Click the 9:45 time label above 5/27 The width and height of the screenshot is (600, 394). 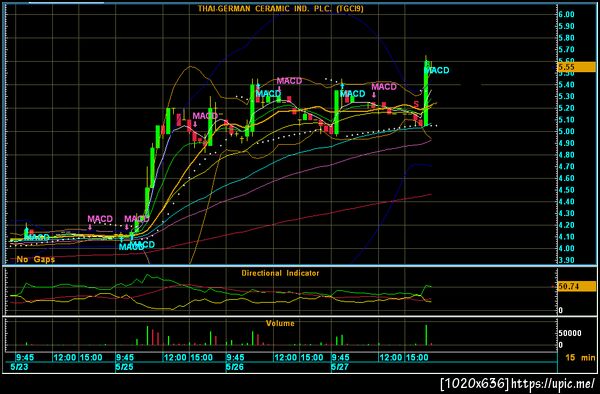[341, 358]
